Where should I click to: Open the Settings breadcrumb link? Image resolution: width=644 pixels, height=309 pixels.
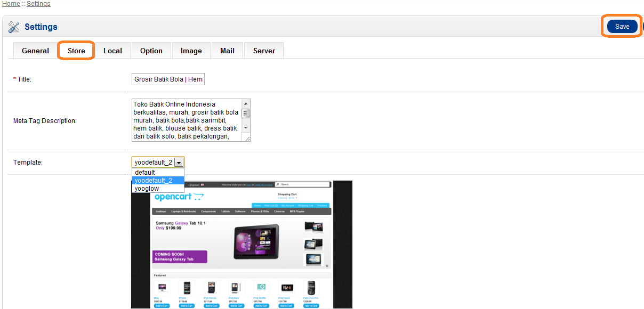[38, 4]
